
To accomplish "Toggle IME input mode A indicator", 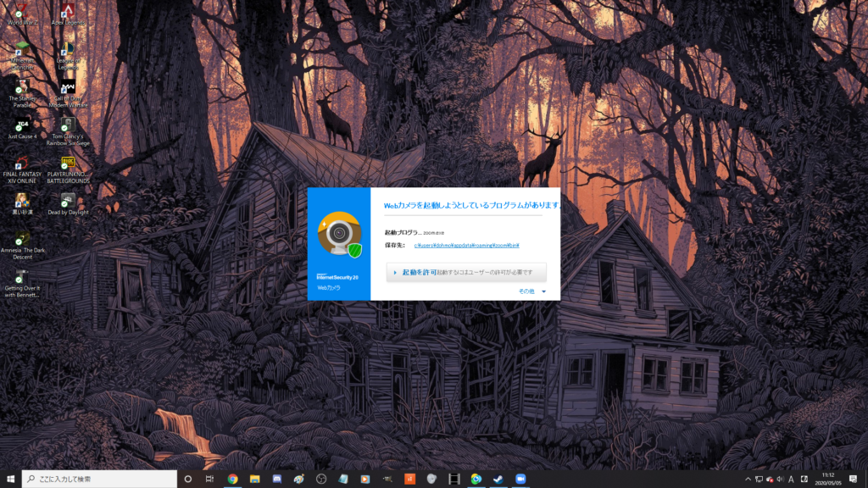I will 791,480.
